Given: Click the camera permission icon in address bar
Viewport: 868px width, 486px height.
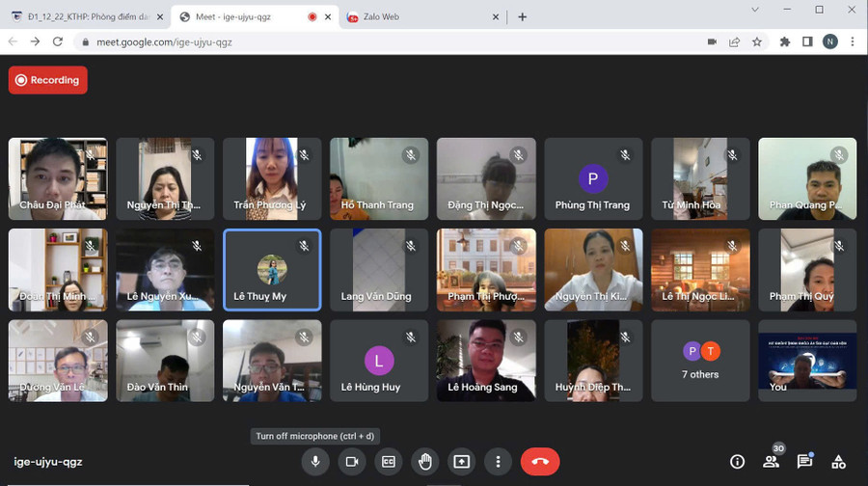Looking at the screenshot, I should (x=712, y=41).
